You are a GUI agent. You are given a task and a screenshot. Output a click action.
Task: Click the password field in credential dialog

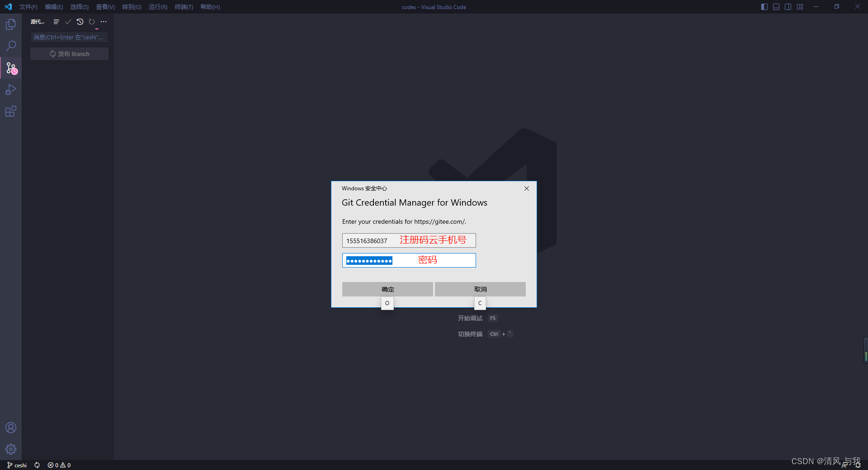point(409,260)
